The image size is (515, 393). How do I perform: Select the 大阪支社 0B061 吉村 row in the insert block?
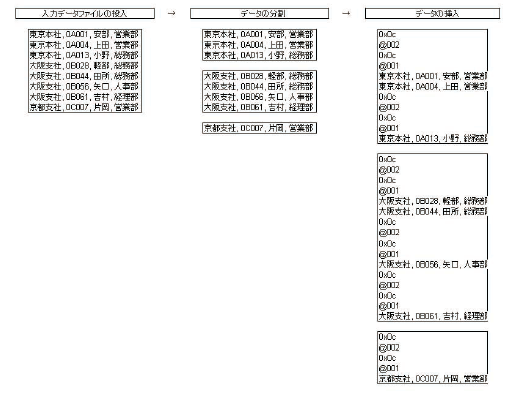click(433, 316)
